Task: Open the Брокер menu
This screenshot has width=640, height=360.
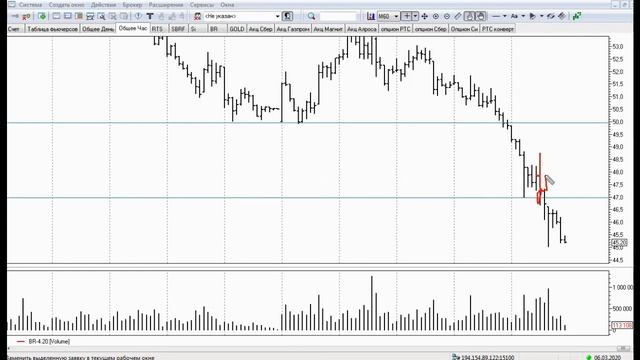Action: tap(133, 5)
